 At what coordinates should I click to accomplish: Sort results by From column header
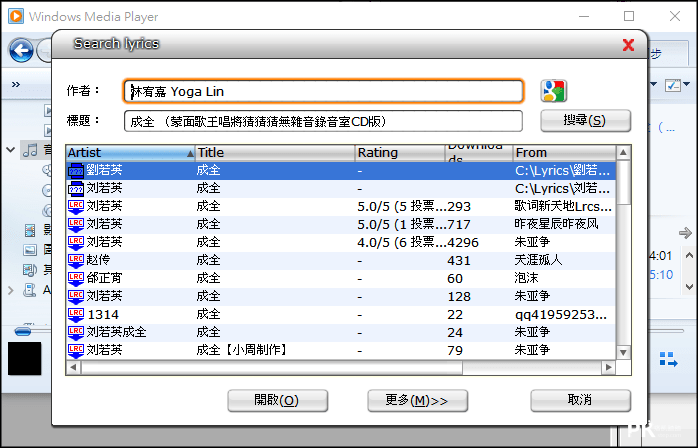564,153
